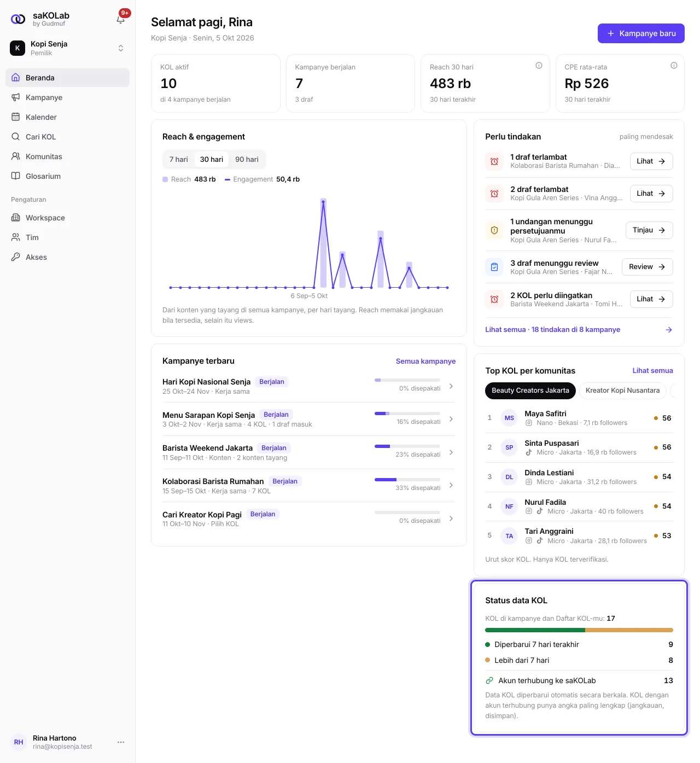Click the Status data KOL green-orange bar
This screenshot has height=763, width=700.
579,630
